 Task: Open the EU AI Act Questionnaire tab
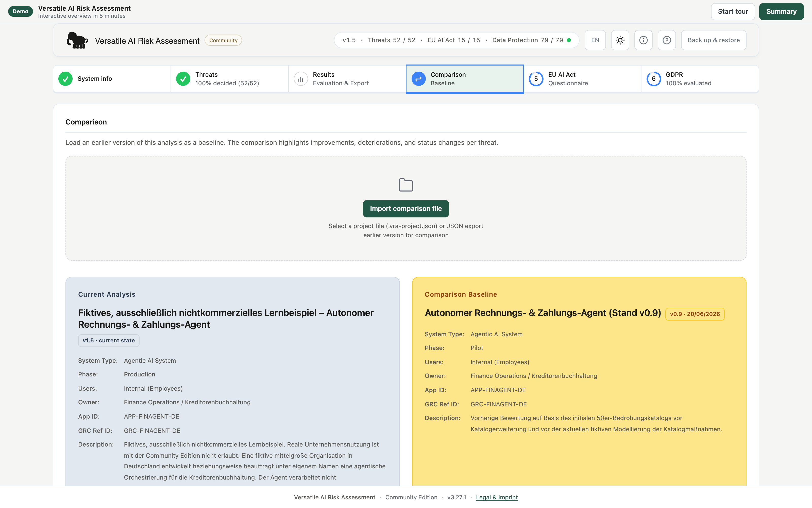click(583, 79)
